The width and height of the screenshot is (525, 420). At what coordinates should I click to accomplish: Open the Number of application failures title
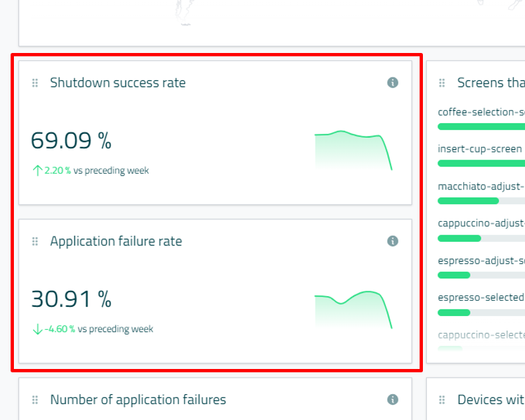(x=138, y=399)
